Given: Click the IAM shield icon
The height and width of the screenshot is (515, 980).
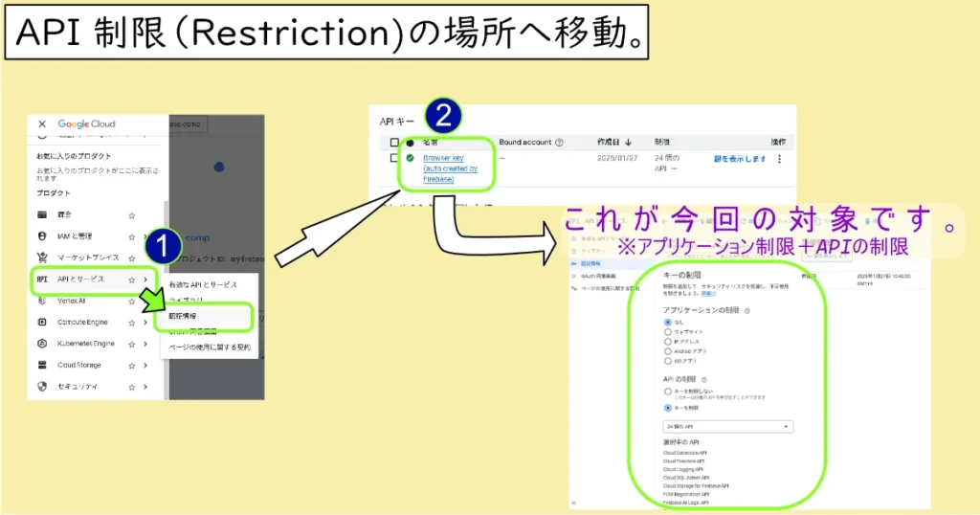Looking at the screenshot, I should coord(42,236).
